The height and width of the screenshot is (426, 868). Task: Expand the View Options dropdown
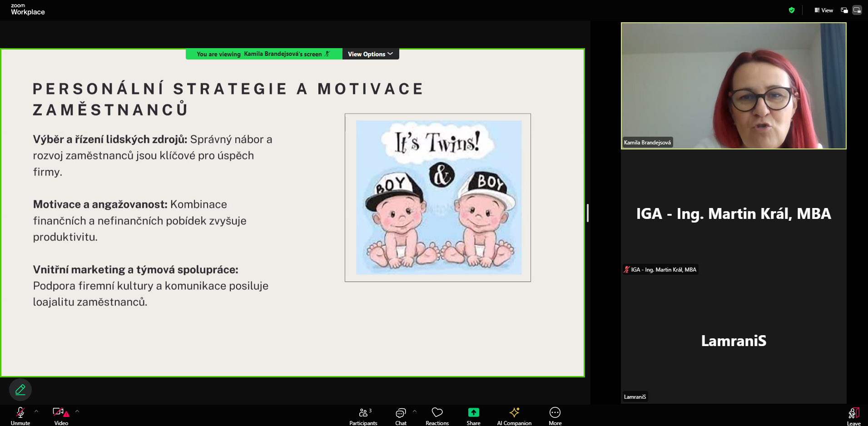[x=370, y=54]
